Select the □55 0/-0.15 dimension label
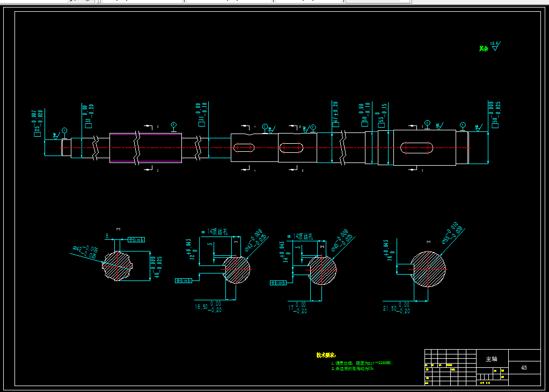The width and height of the screenshot is (549, 392). pos(382,115)
